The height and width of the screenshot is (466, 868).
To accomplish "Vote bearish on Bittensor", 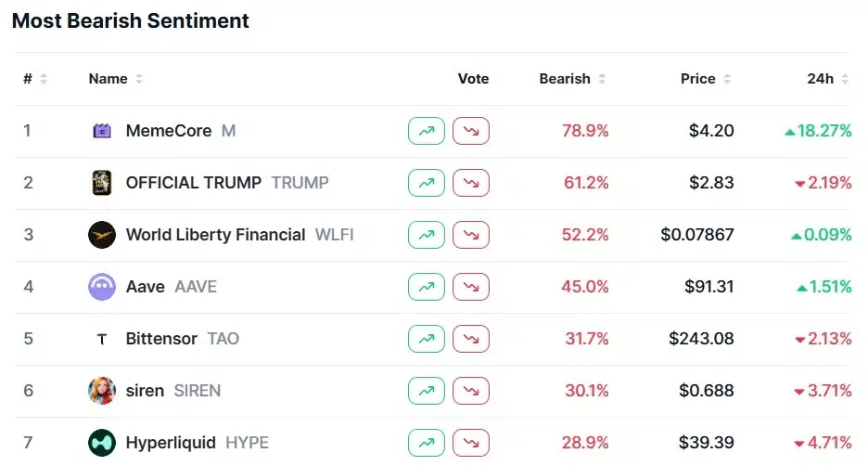I will 471,339.
